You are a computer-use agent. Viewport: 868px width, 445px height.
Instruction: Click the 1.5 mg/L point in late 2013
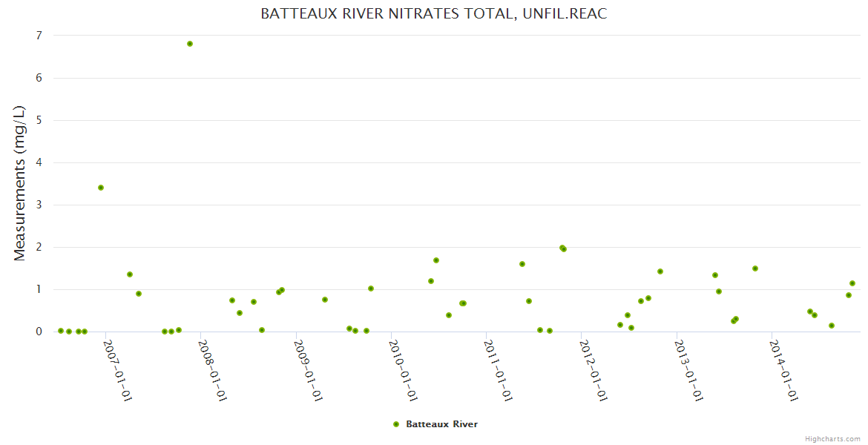(755, 268)
